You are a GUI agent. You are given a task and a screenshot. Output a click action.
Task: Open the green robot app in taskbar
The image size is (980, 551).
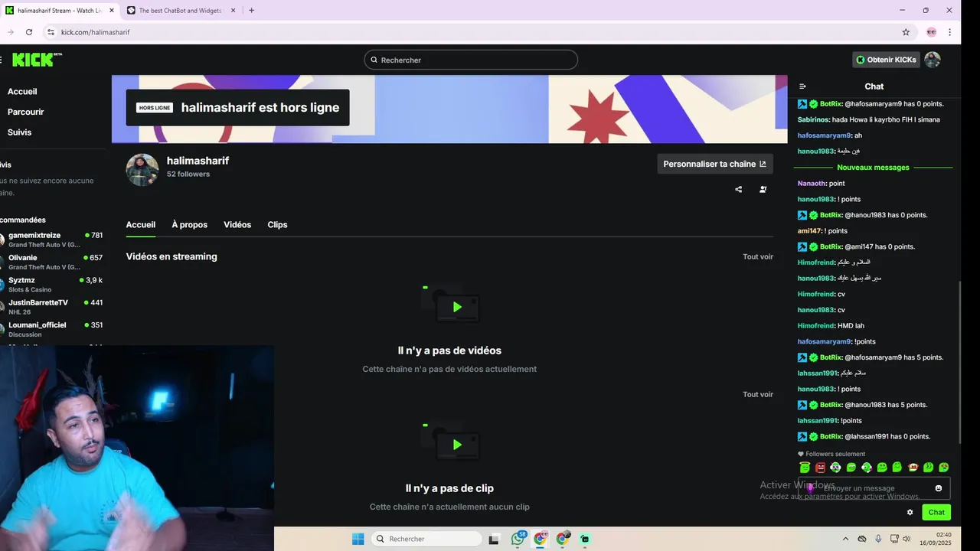click(x=585, y=539)
